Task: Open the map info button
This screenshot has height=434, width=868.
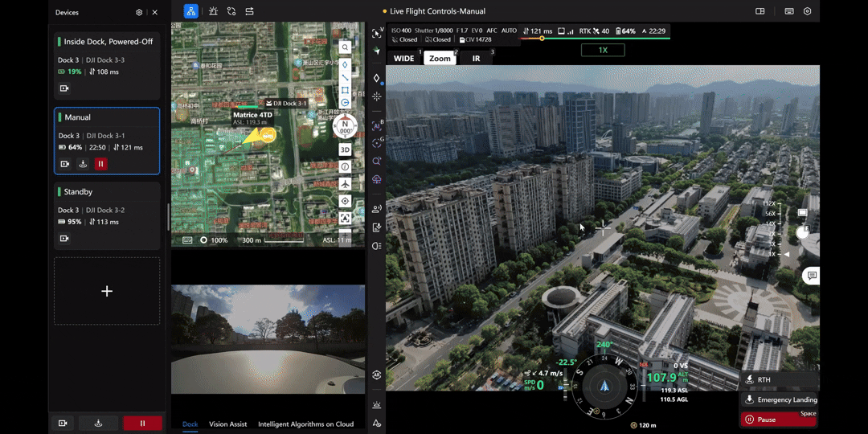Action: (345, 166)
